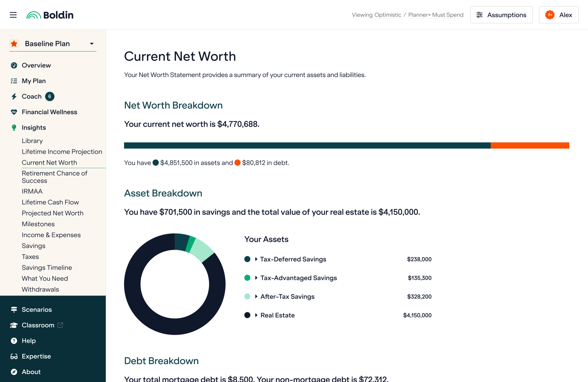The height and width of the screenshot is (382, 588).
Task: Go to Withdrawals insight
Action: 40,290
